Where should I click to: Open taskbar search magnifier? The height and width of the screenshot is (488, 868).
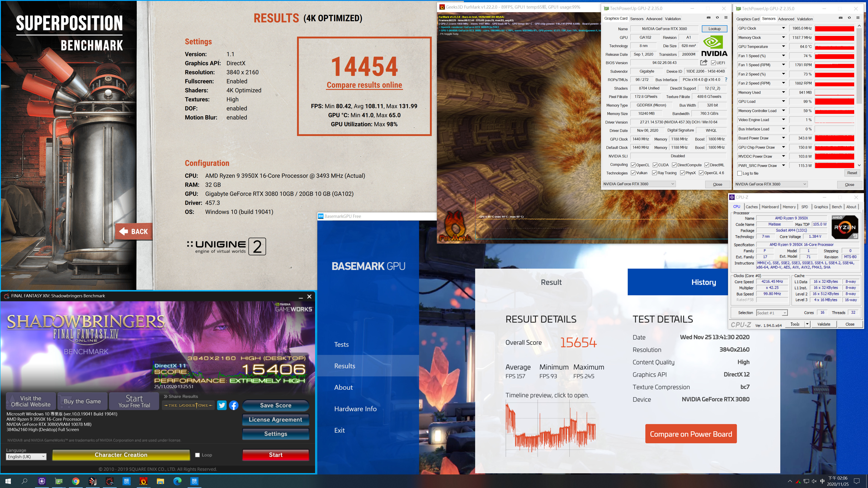(x=25, y=481)
